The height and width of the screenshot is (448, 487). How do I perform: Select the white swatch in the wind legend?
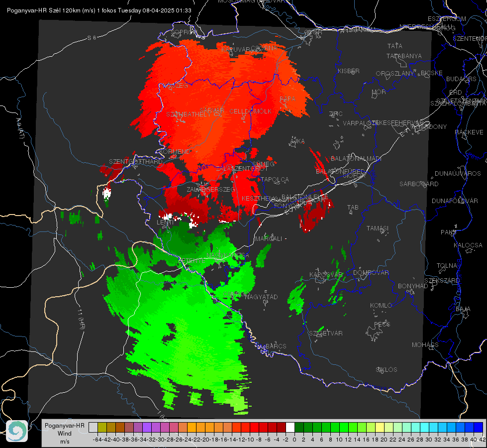290,427
